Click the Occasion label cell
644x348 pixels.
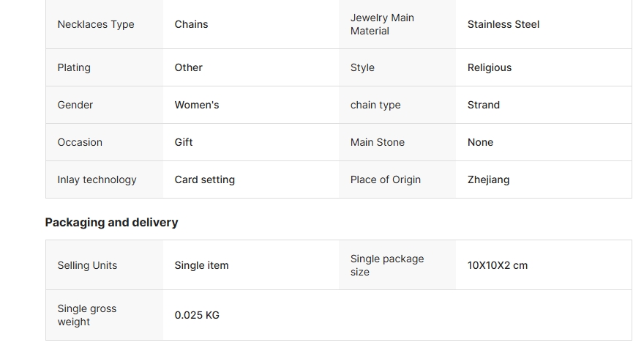80,142
